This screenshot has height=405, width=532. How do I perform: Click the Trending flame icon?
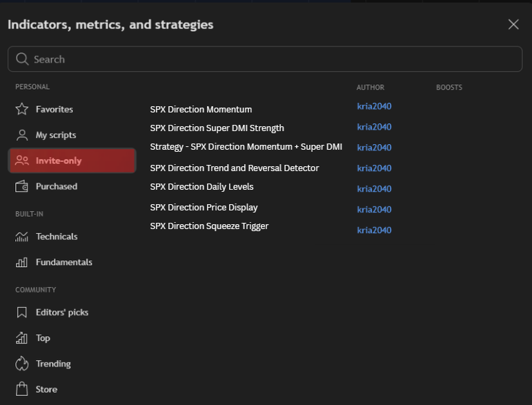(22, 364)
